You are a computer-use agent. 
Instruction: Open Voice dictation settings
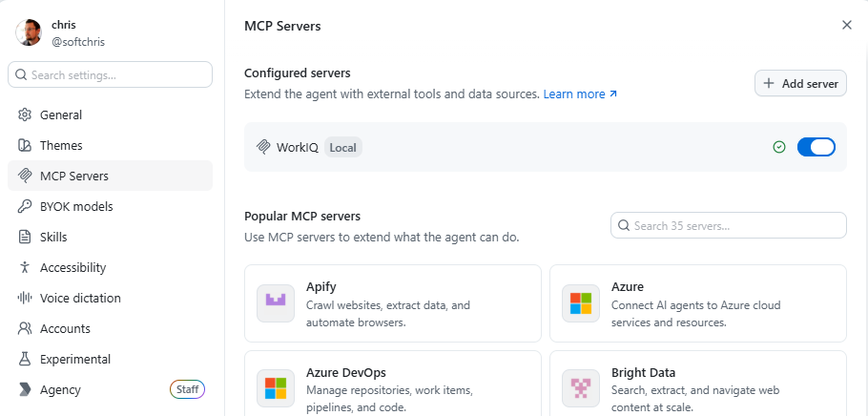(x=110, y=298)
